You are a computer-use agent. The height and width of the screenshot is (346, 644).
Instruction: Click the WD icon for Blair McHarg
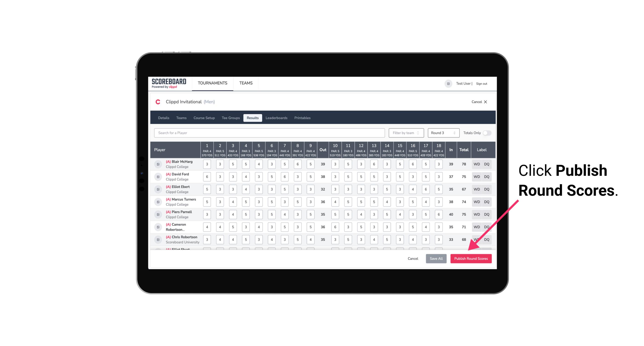(476, 164)
